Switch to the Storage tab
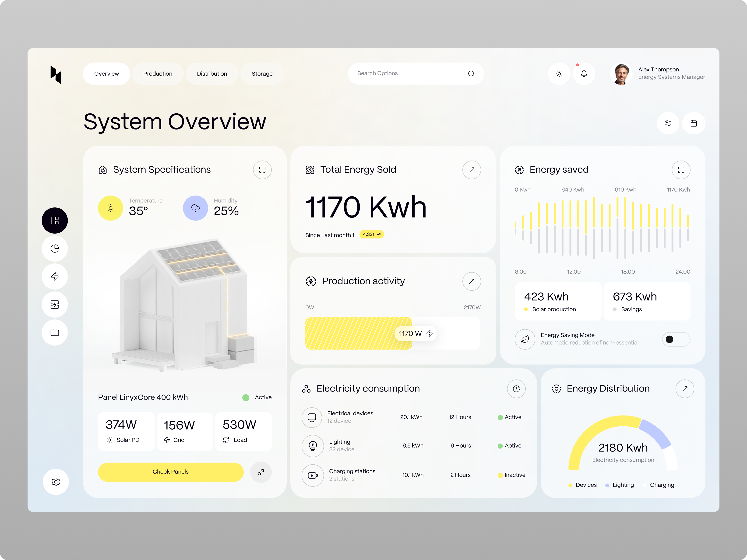 click(262, 73)
